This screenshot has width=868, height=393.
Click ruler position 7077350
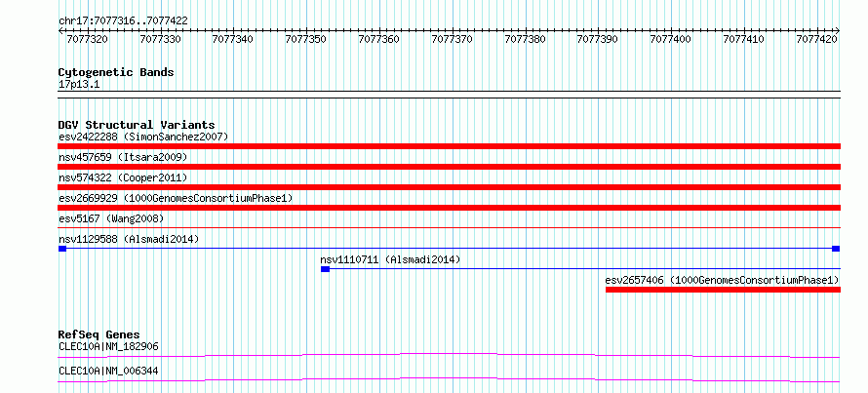pos(306,39)
